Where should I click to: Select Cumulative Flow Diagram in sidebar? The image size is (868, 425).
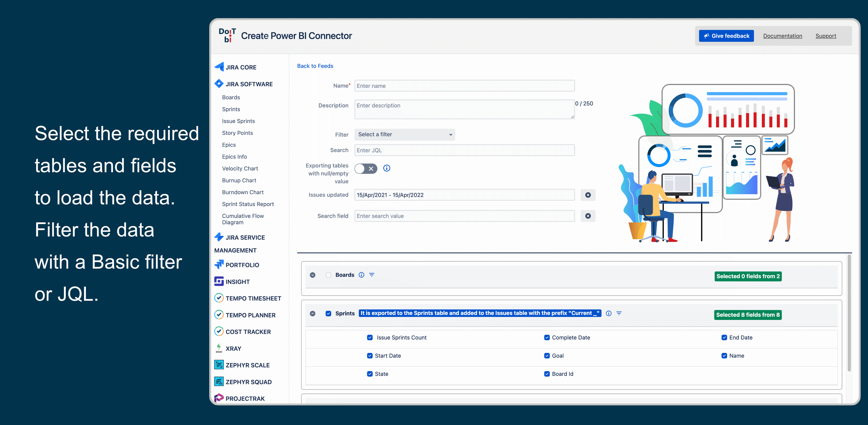click(243, 219)
